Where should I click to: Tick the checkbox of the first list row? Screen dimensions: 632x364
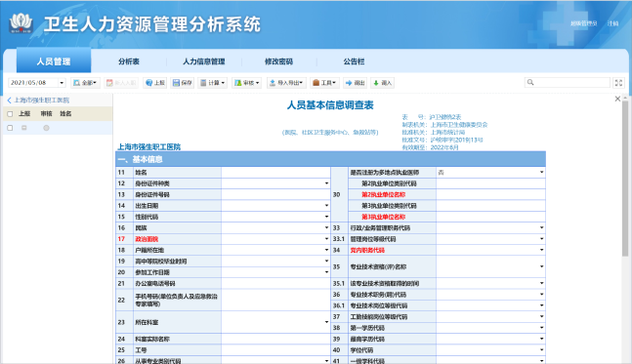tap(10, 128)
